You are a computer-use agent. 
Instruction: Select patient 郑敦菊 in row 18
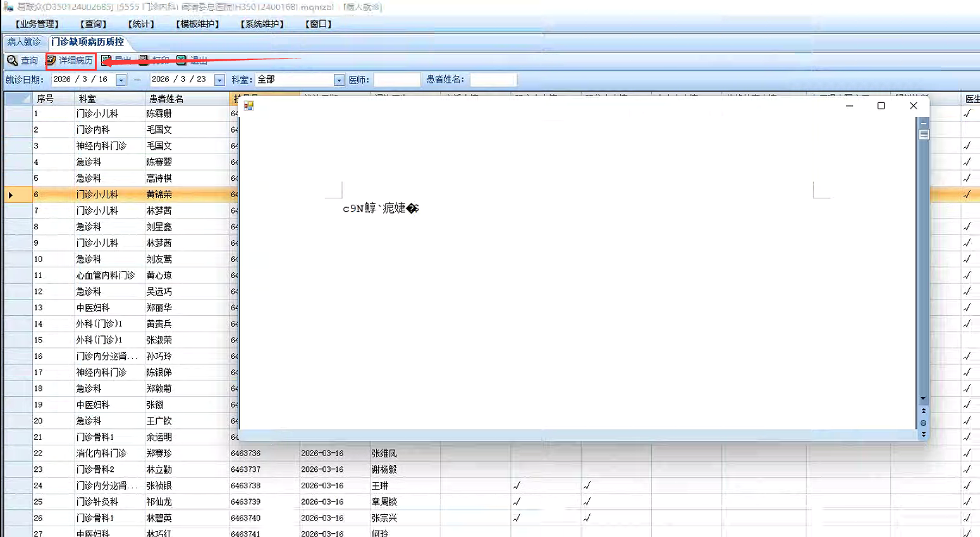click(x=159, y=389)
